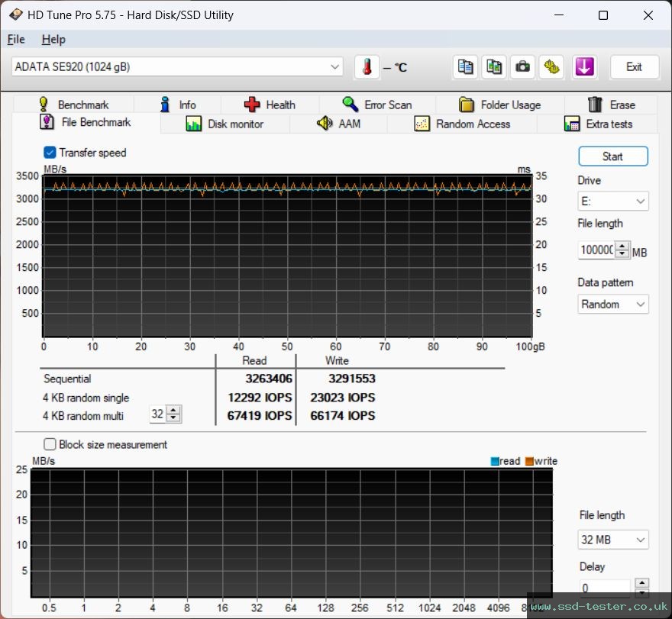The width and height of the screenshot is (672, 619).
Task: Uncheck the Transfer speed checkbox
Action: click(50, 153)
